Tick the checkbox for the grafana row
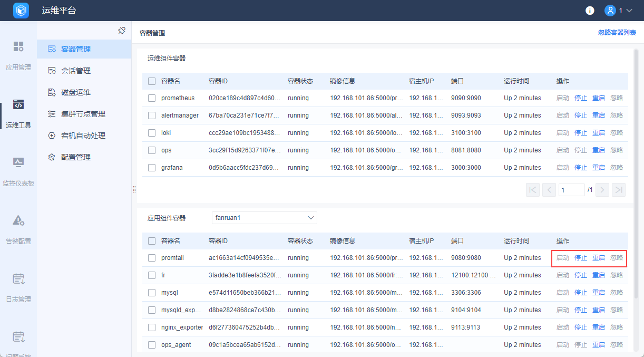 152,168
